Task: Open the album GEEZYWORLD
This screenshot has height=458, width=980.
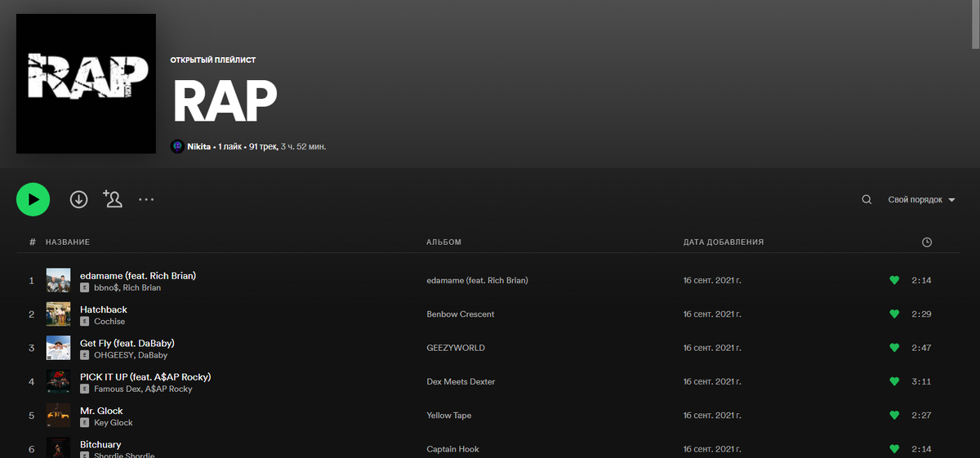Action: click(x=456, y=348)
